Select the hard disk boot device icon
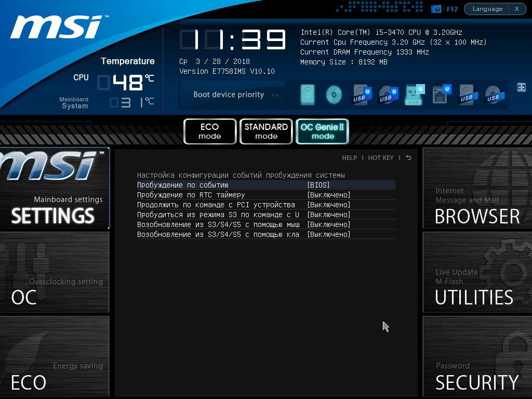 click(308, 95)
